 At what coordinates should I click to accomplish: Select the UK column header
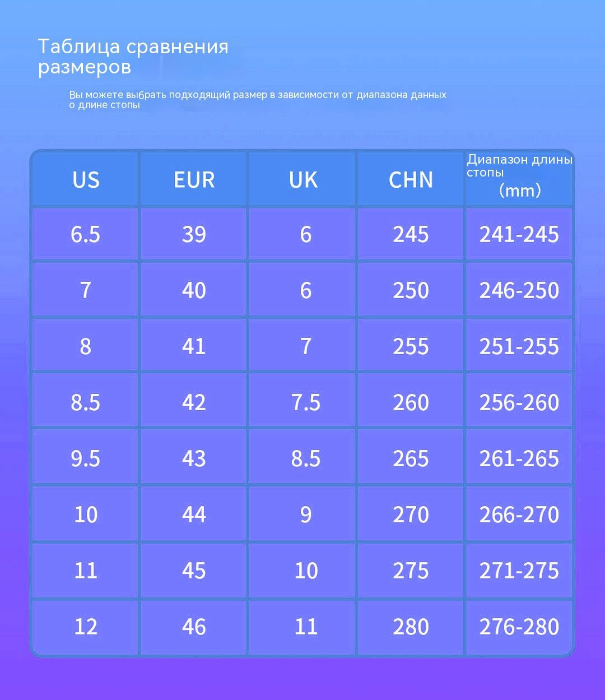pos(303,180)
